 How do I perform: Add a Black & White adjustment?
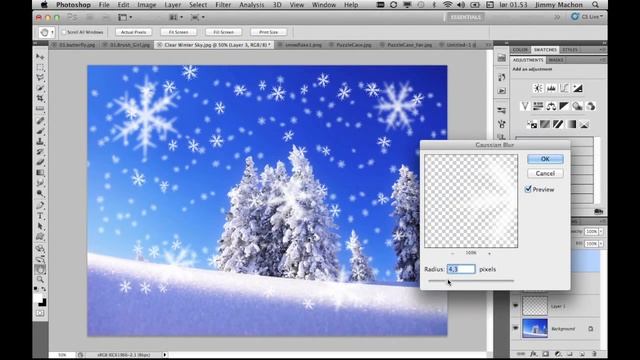(x=564, y=106)
